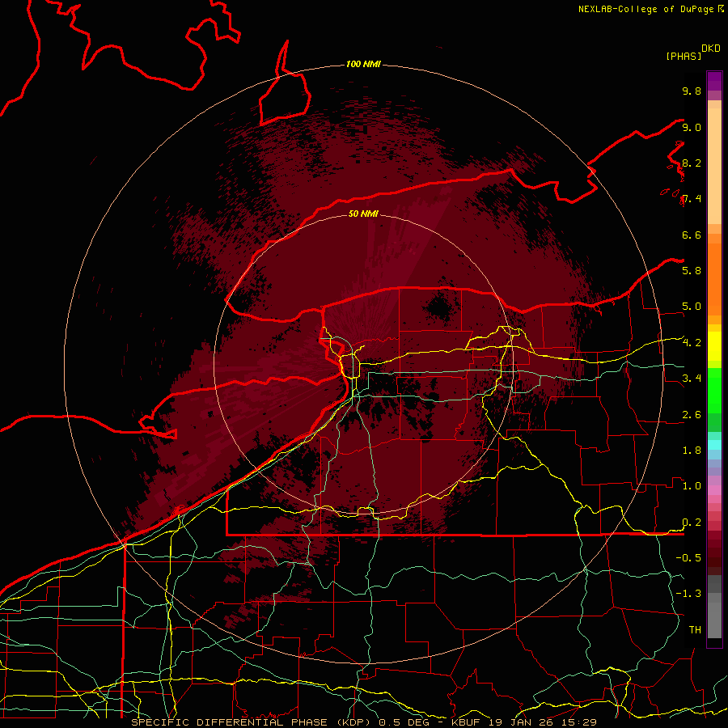
Task: Click the [PHAS] legend heading
Action: [x=684, y=56]
